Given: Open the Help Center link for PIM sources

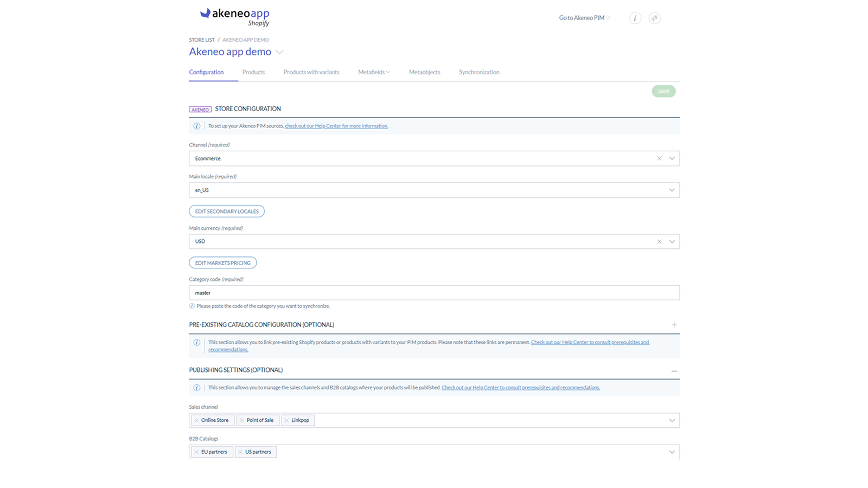Looking at the screenshot, I should 336,126.
